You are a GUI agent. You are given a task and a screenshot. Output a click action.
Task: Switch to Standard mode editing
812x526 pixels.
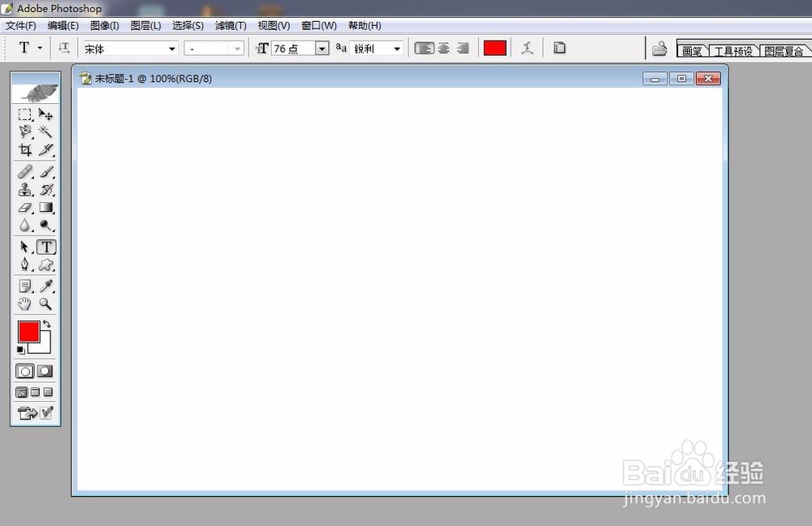coord(25,371)
